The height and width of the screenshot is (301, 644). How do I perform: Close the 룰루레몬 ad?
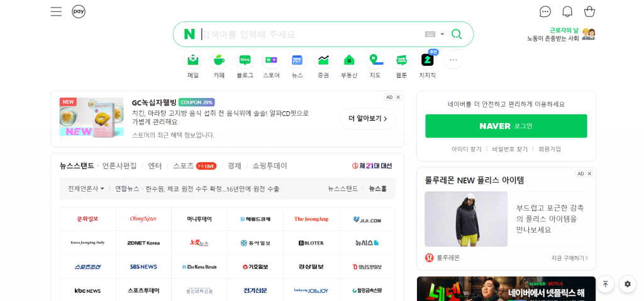point(590,173)
